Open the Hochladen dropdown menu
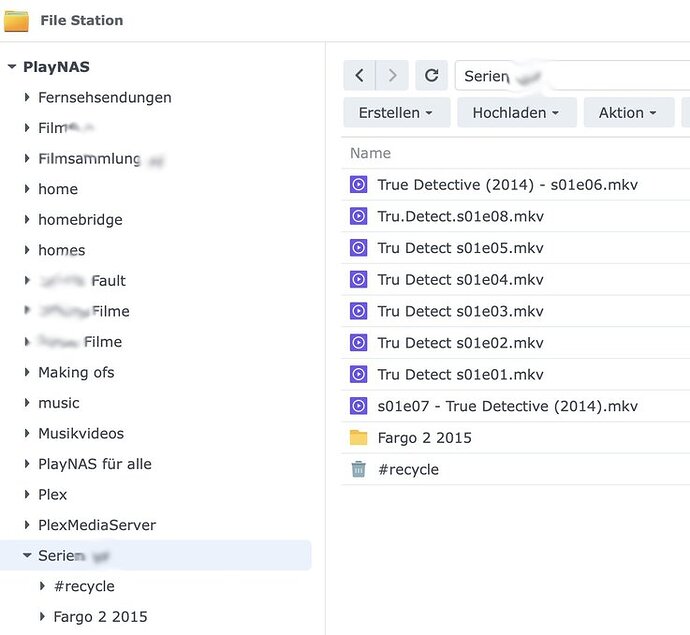This screenshot has height=635, width=690. pyautogui.click(x=516, y=113)
